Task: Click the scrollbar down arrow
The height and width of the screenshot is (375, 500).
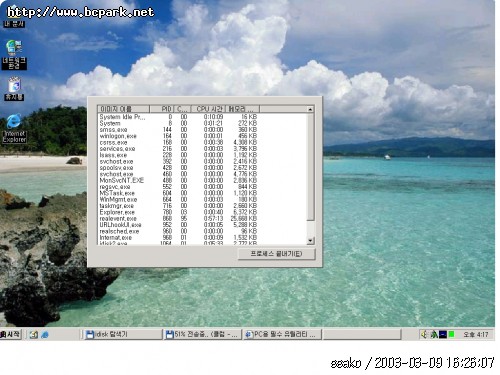Action: pos(310,240)
